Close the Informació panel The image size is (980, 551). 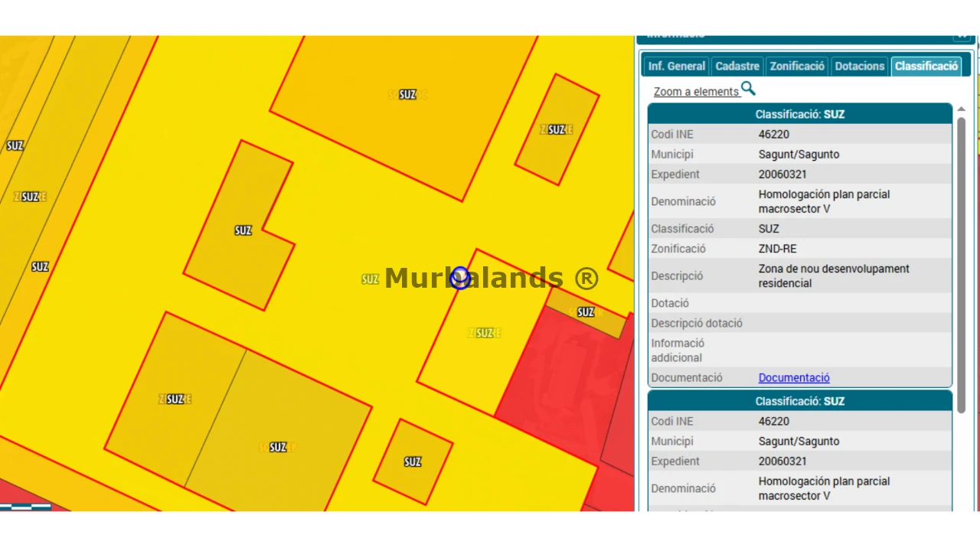tap(961, 37)
